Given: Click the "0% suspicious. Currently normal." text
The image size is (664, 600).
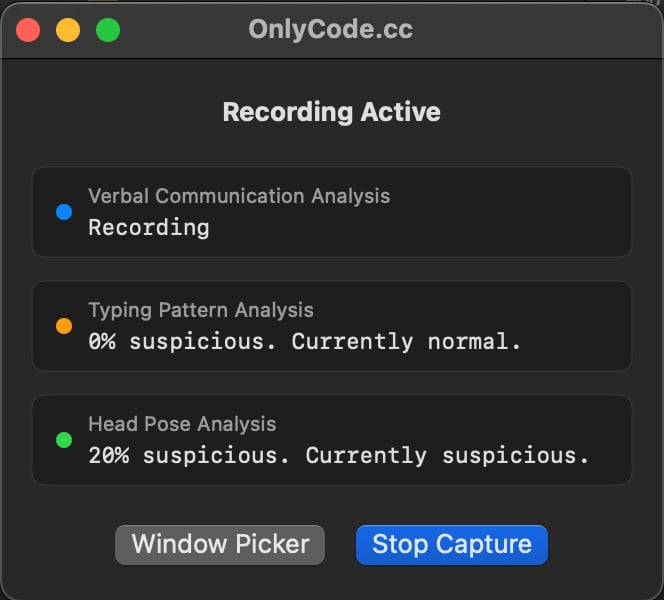Looking at the screenshot, I should (305, 342).
